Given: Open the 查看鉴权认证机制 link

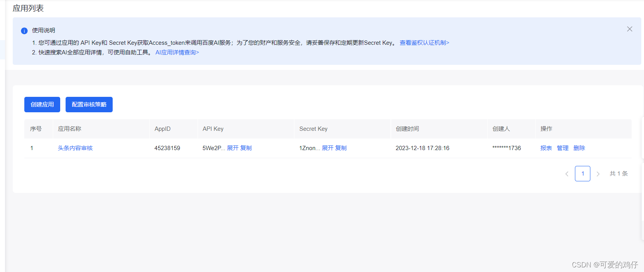Looking at the screenshot, I should point(424,43).
